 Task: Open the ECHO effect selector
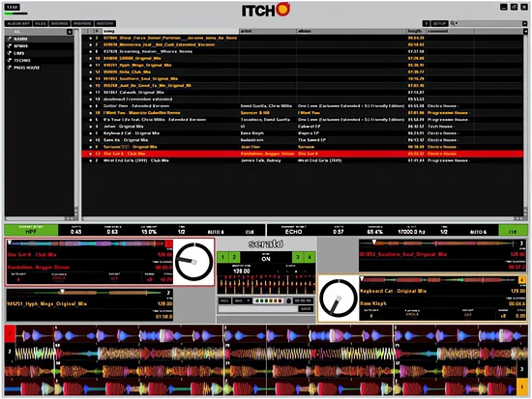(x=293, y=231)
